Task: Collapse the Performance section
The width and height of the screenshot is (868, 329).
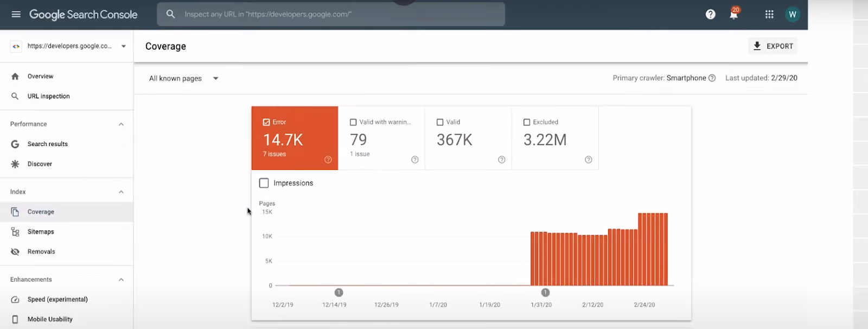Action: tap(121, 124)
